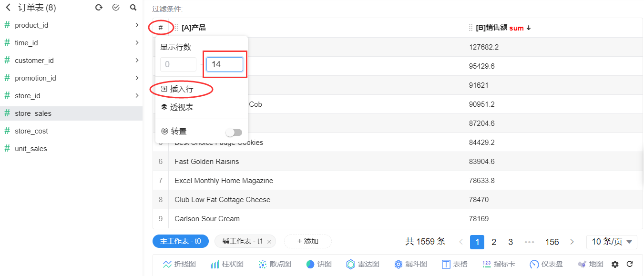Jump to page 156
The height and width of the screenshot is (276, 644).
[552, 242]
